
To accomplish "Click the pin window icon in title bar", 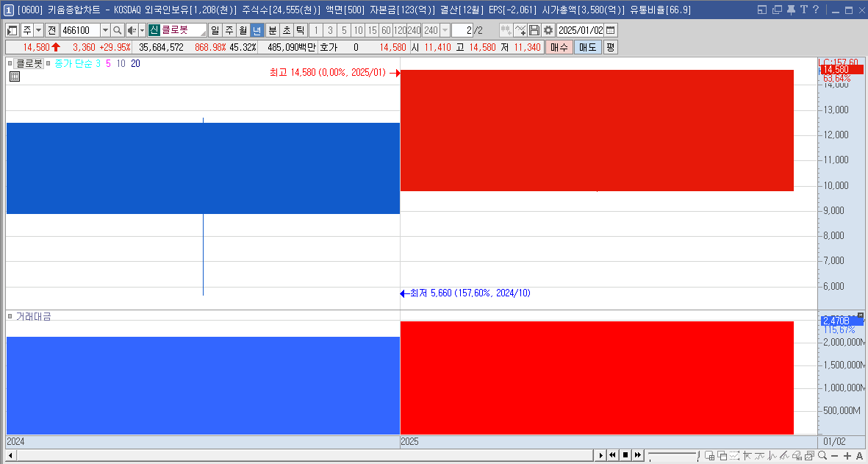I will coord(791,10).
